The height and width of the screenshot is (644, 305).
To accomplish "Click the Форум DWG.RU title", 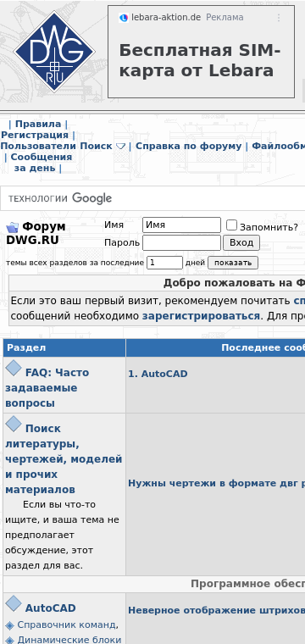I will (36, 233).
